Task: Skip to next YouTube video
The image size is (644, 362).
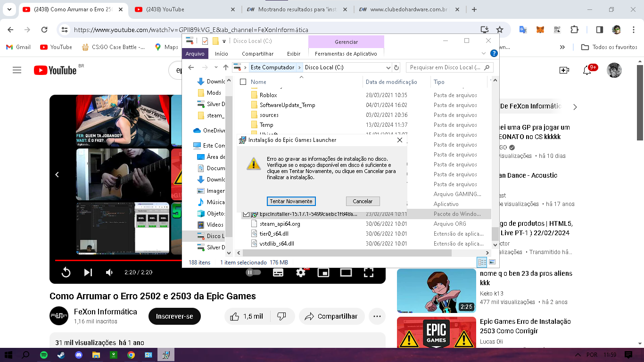Action: [x=88, y=272]
